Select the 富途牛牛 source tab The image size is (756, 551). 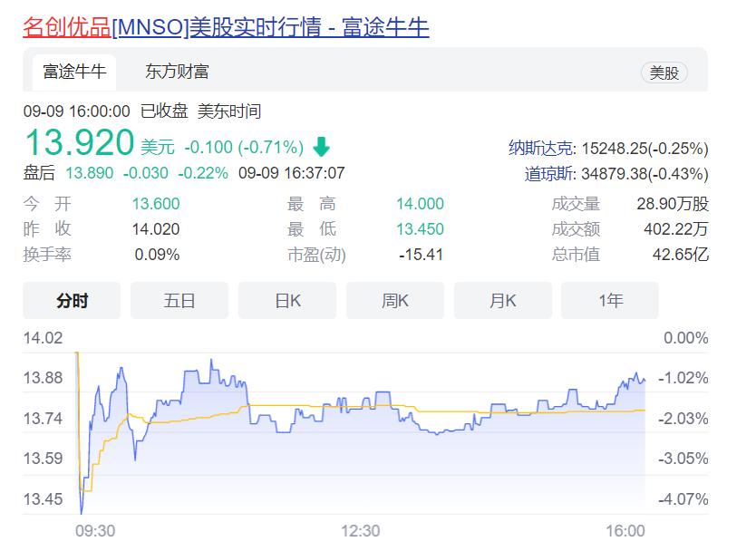click(73, 72)
